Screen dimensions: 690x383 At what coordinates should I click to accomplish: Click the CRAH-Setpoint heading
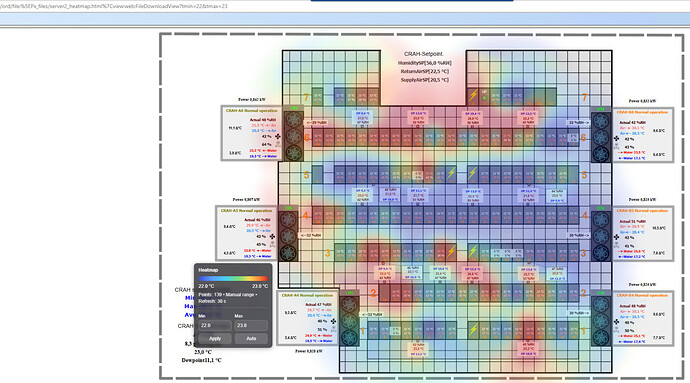point(423,54)
